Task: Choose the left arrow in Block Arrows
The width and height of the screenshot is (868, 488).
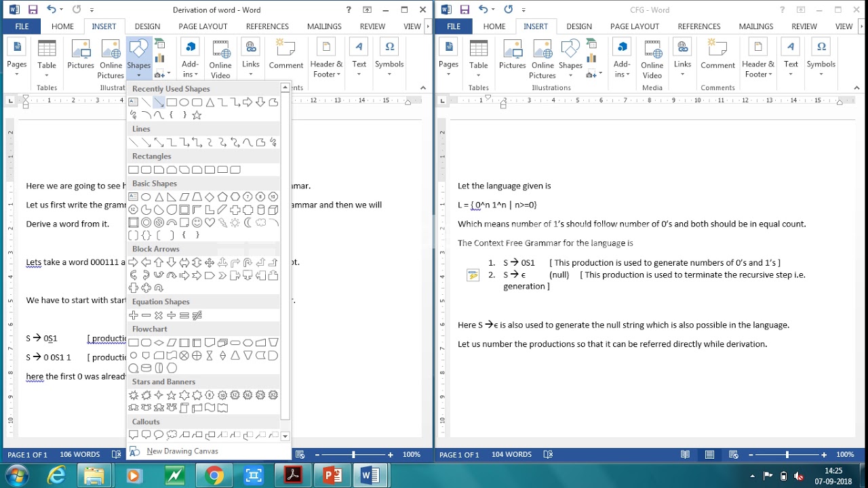Action: point(146,262)
